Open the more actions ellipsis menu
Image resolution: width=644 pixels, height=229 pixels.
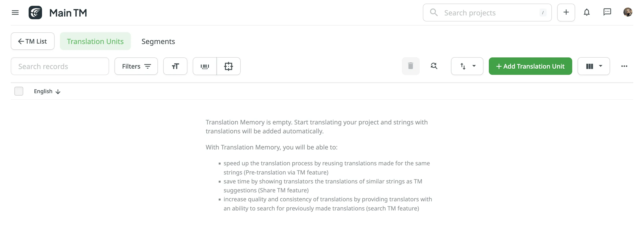pos(625,66)
